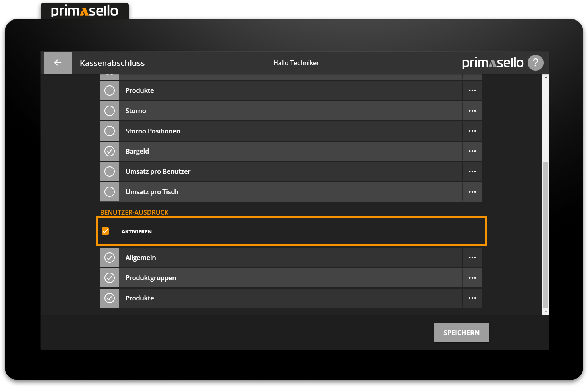588x387 pixels.
Task: Select the Umsatz pro Tisch checkbox
Action: pos(109,192)
